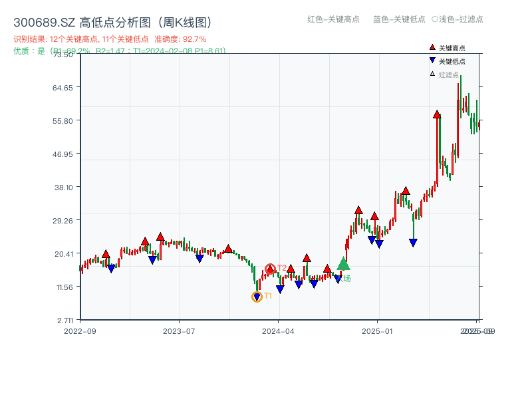Click the 46.95 y-axis value
The image size is (532, 399).
pyautogui.click(x=63, y=154)
